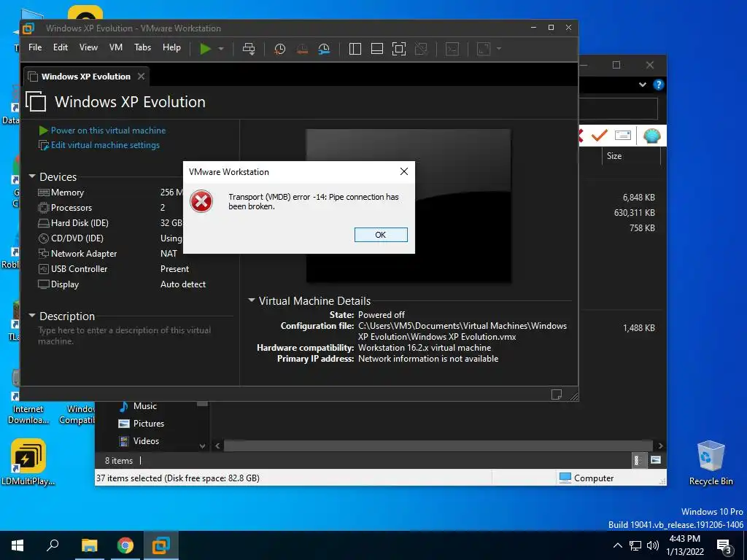Click the Revert to Snapshot icon
Screen dimensions: 747x560
pyautogui.click(x=302, y=49)
